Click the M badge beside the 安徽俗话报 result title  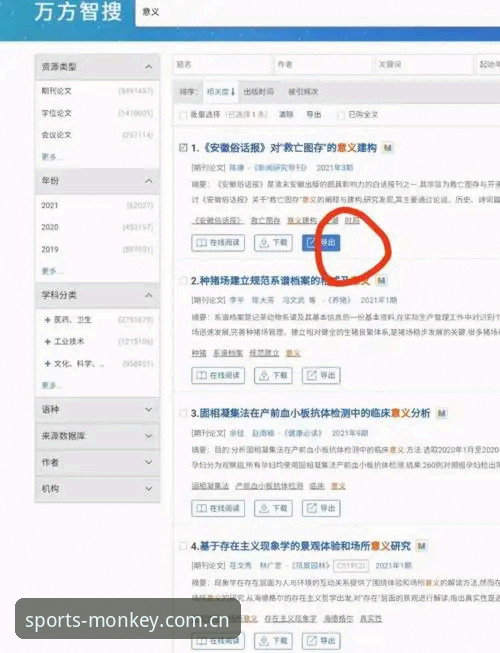388,148
